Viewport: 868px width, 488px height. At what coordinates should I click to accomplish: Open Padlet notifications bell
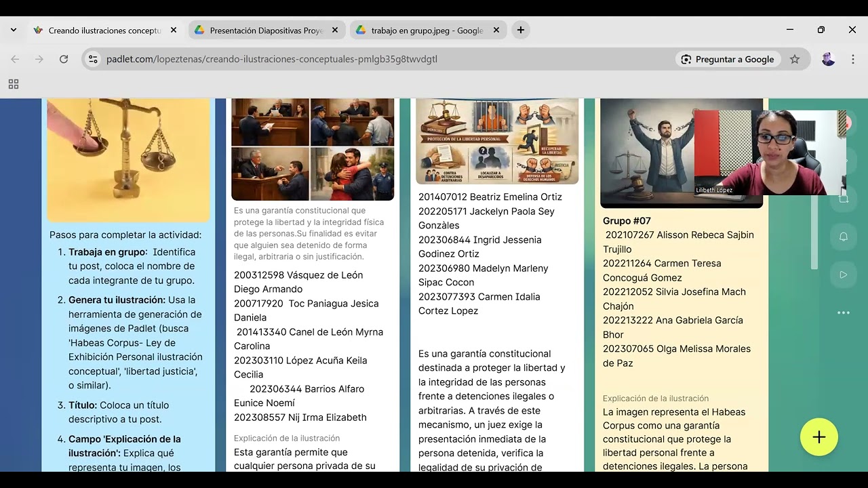844,237
